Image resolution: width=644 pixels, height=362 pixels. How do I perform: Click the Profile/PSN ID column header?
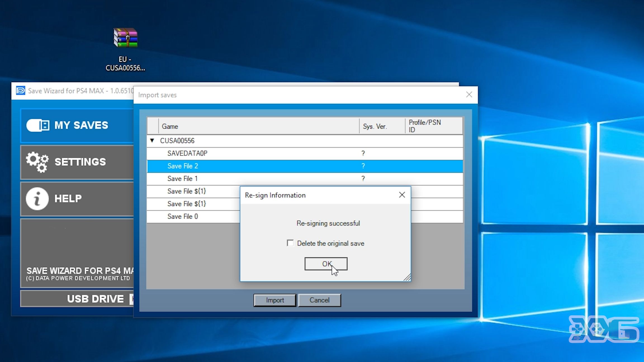pos(434,126)
